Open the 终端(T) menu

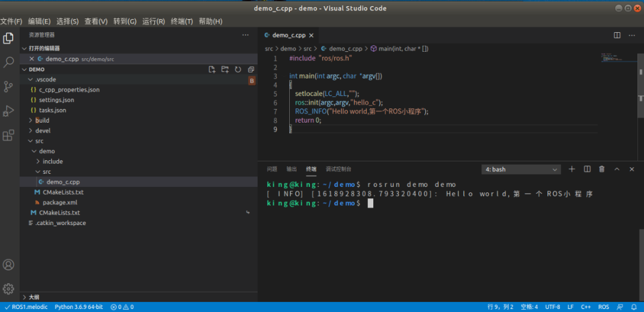(x=182, y=21)
